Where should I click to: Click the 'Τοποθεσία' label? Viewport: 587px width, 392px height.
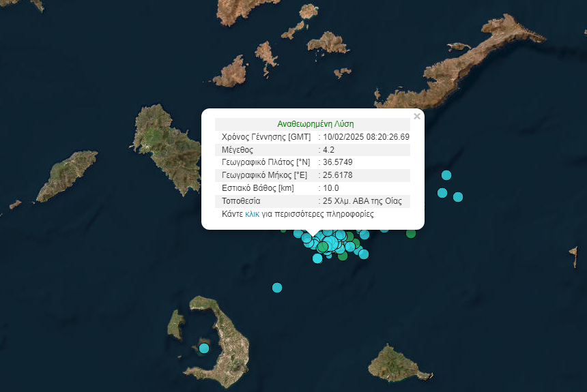pos(241,201)
